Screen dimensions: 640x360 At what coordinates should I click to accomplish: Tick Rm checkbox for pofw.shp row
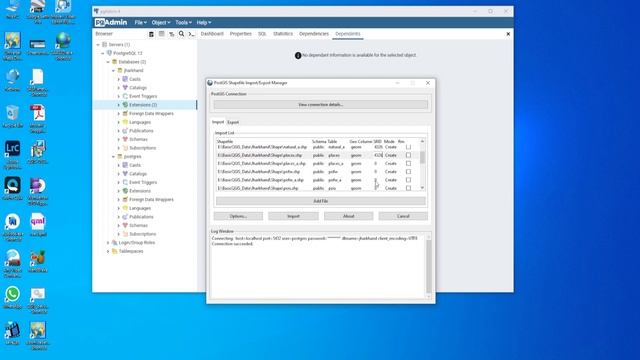[x=408, y=171]
